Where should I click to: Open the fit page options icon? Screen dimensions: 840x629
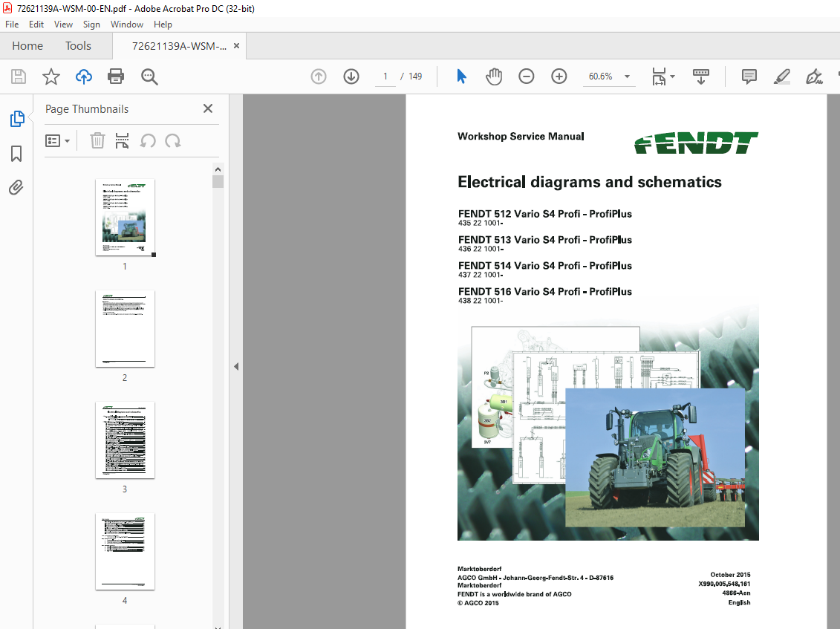(659, 76)
